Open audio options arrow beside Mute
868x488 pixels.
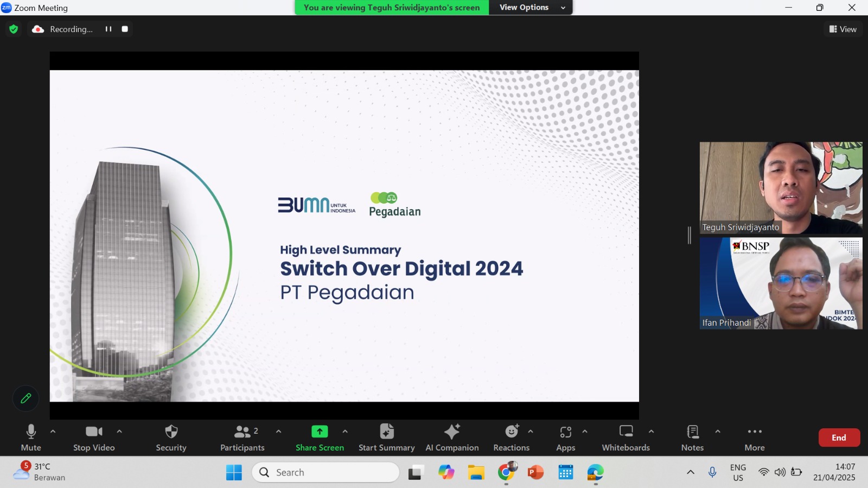click(x=53, y=432)
